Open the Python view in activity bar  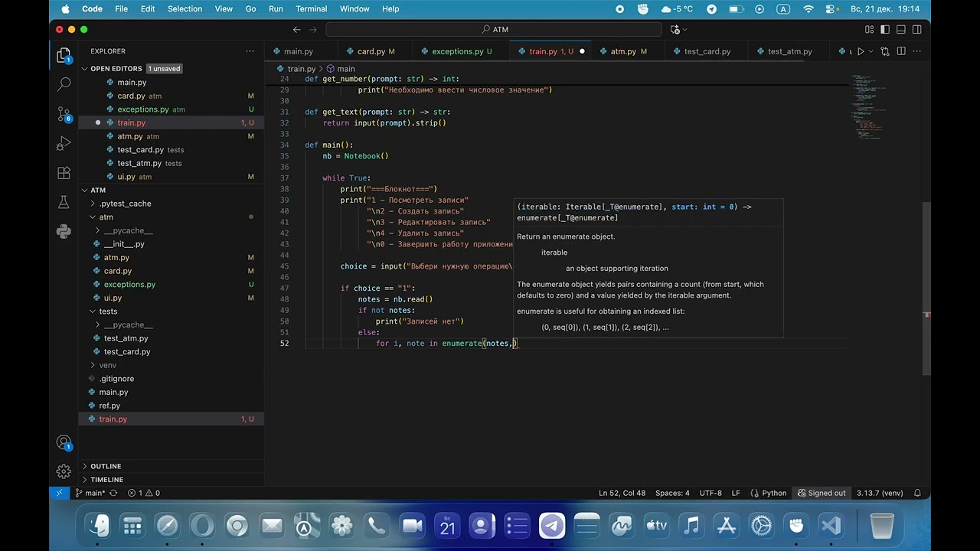point(64,231)
